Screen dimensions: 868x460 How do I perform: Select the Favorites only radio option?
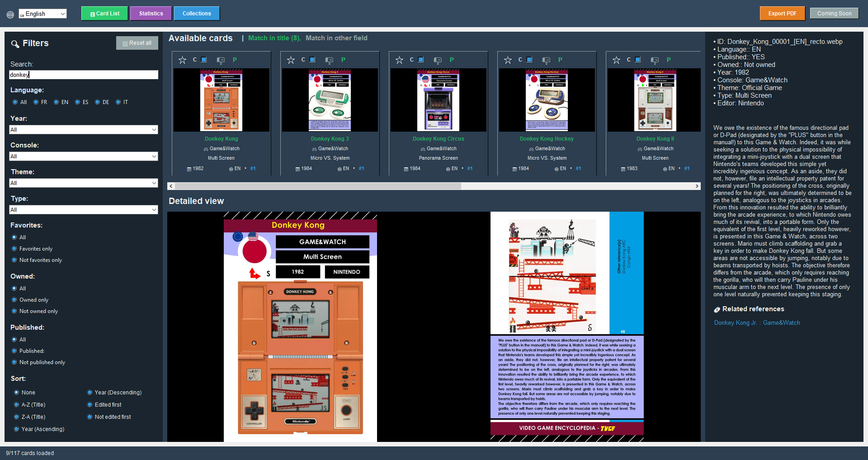tap(14, 249)
